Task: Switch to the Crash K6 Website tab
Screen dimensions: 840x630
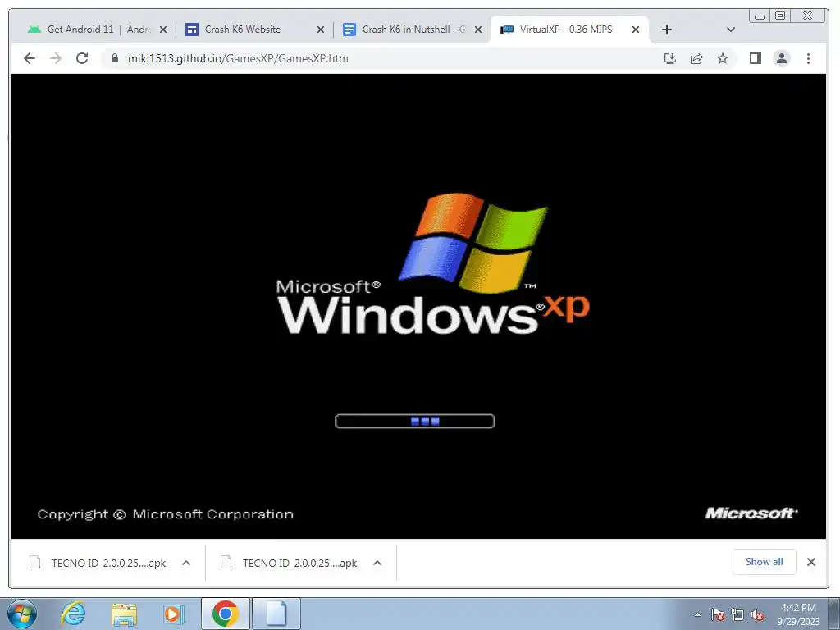Action: [x=253, y=30]
